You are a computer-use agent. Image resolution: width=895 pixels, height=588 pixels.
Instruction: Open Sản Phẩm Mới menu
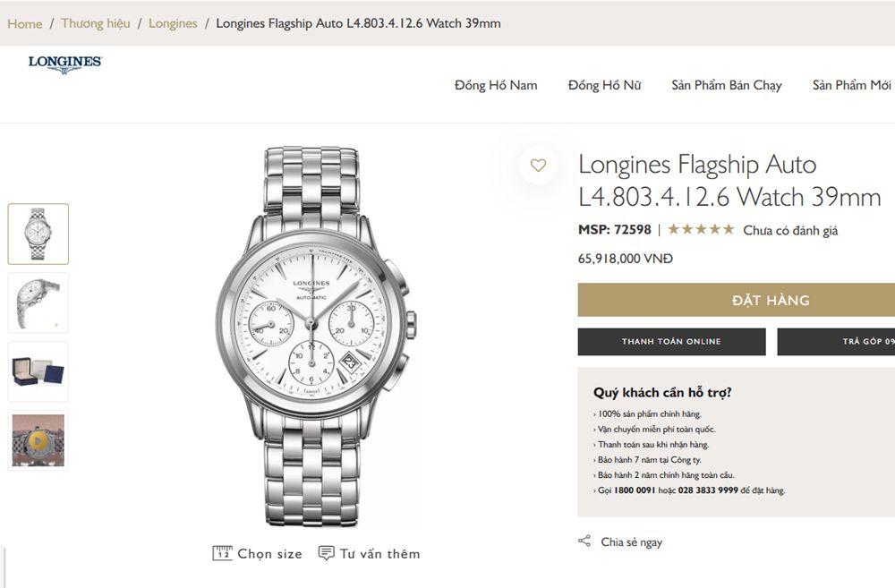(x=851, y=85)
